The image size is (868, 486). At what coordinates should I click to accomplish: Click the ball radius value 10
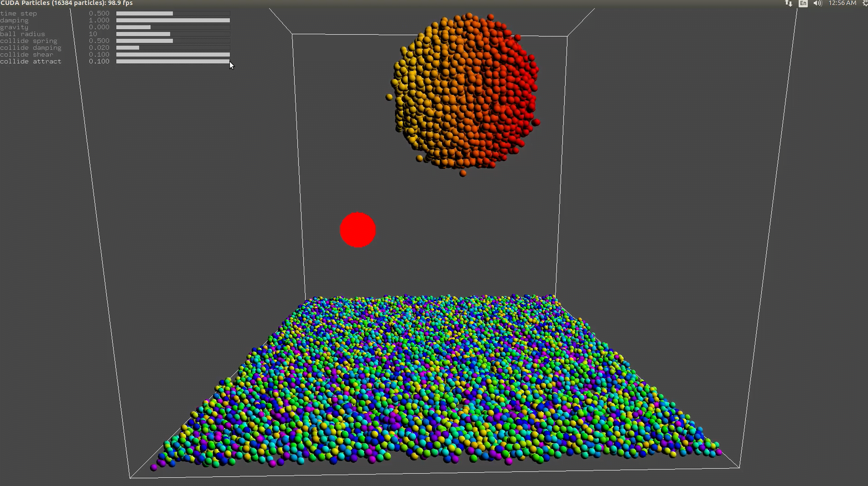(x=93, y=34)
